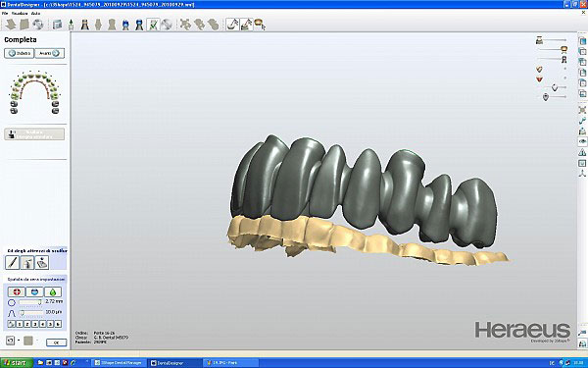Select the eye visibility icon in the right strip
The width and height of the screenshot is (588, 368).
tap(582, 141)
